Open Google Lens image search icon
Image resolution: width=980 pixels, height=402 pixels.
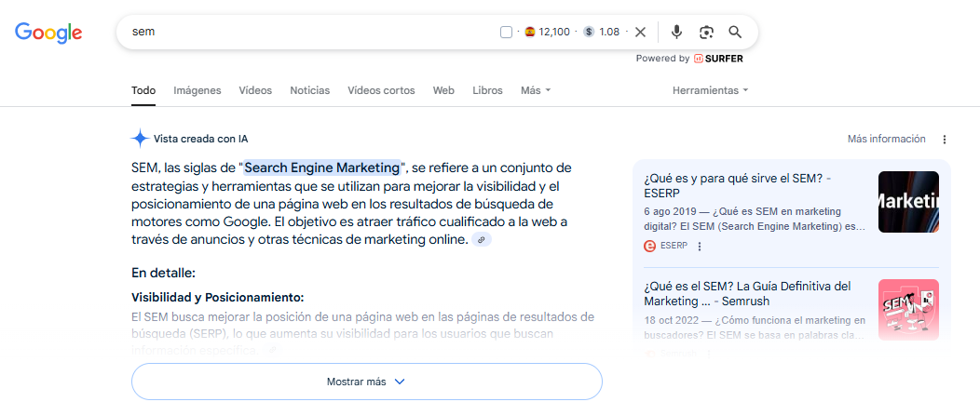(x=706, y=32)
